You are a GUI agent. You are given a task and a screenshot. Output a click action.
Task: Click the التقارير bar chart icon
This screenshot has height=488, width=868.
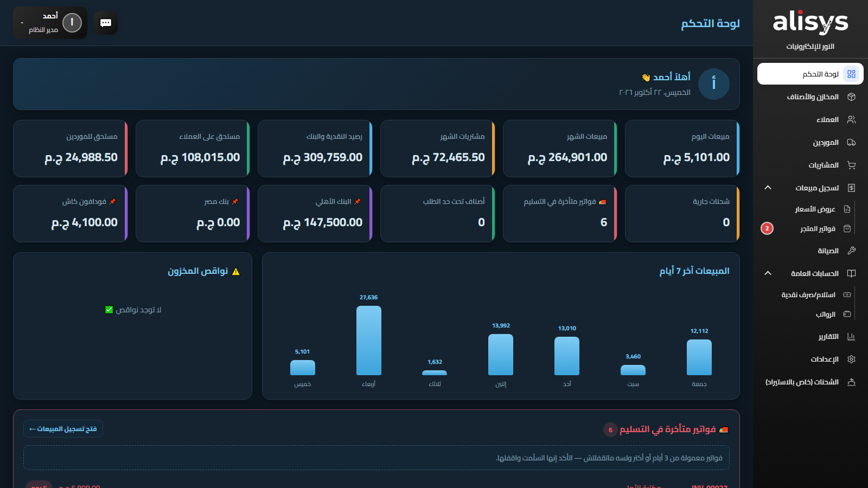coord(851,336)
